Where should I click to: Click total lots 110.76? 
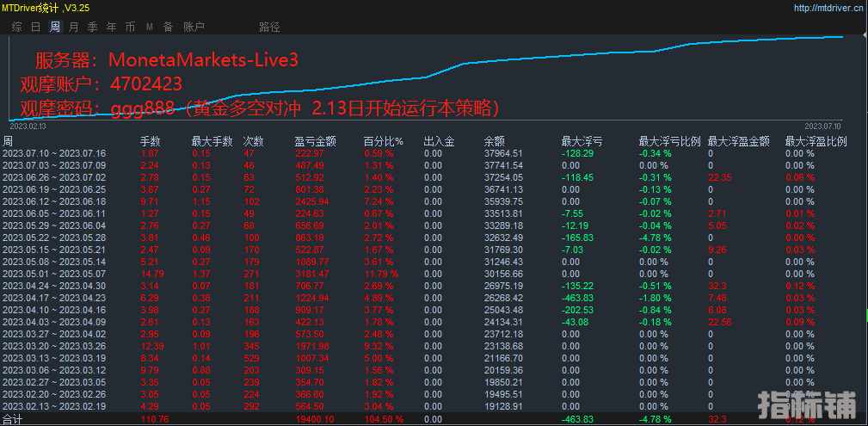coord(155,420)
